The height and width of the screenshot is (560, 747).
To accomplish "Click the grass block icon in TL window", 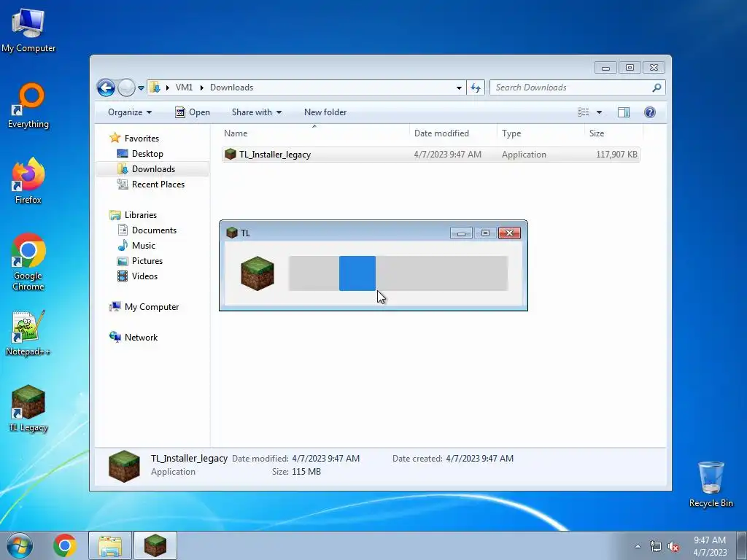I will pos(258,273).
